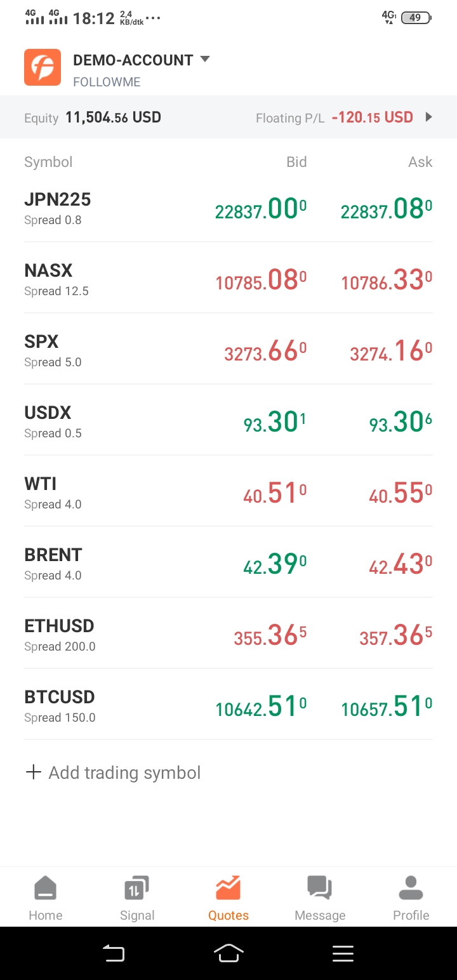This screenshot has height=980, width=457.
Task: Tap the WTI bid price 40.51
Action: 275,493
